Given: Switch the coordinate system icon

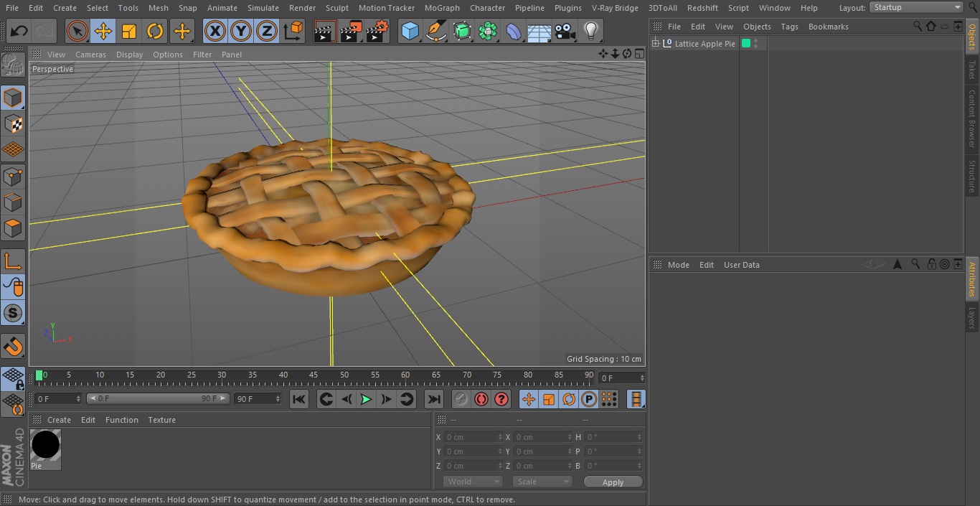Looking at the screenshot, I should (x=293, y=32).
